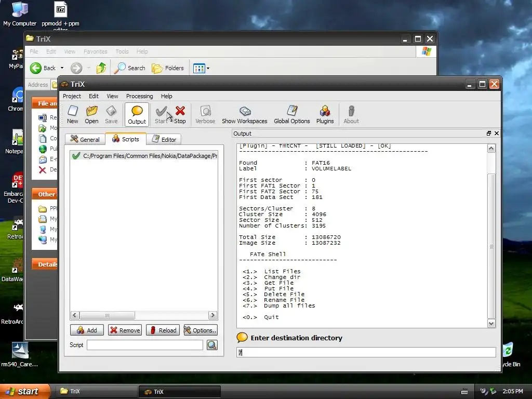Click the Save toolbar icon
The image size is (532, 399).
coord(111,115)
